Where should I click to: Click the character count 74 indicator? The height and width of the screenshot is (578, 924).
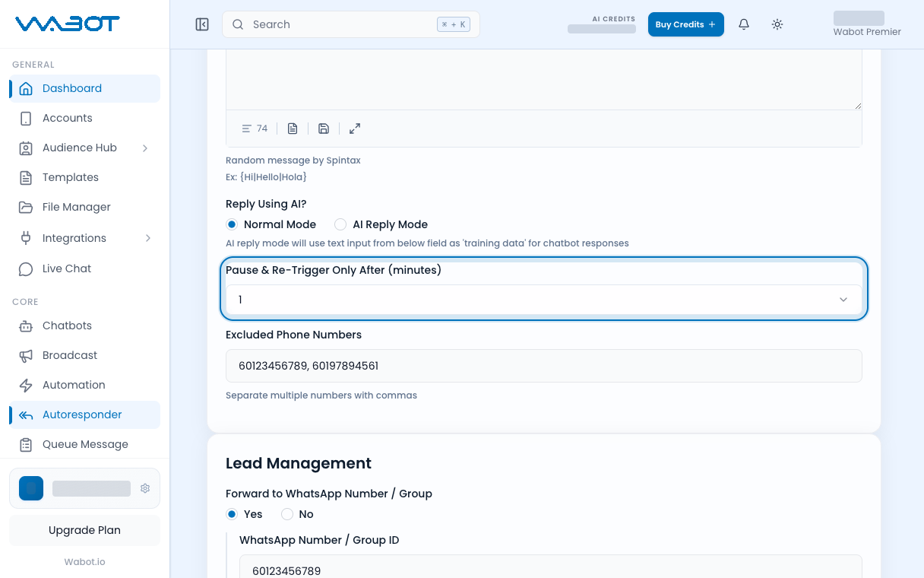[255, 129]
